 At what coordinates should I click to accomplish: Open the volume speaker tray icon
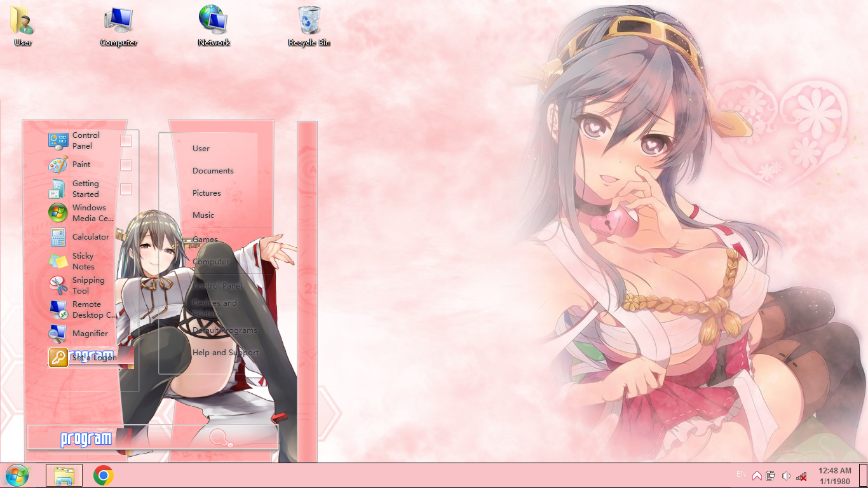(786, 475)
